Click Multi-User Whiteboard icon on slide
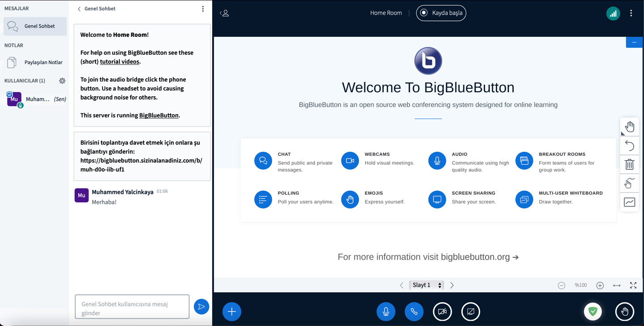The width and height of the screenshot is (644, 326). [x=524, y=199]
